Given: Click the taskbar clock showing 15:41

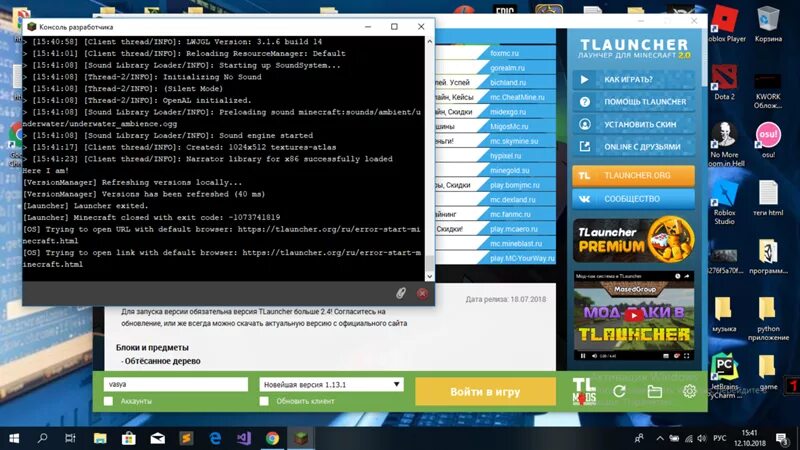Looking at the screenshot, I should click(x=749, y=438).
